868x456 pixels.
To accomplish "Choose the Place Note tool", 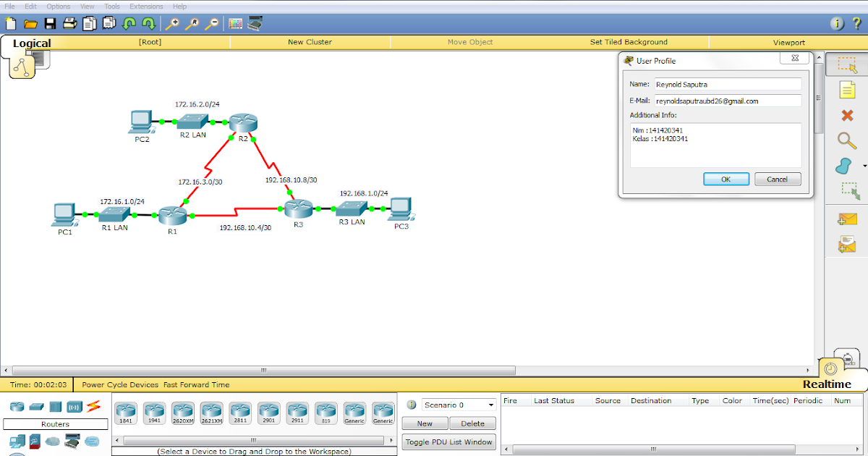I will pos(846,90).
